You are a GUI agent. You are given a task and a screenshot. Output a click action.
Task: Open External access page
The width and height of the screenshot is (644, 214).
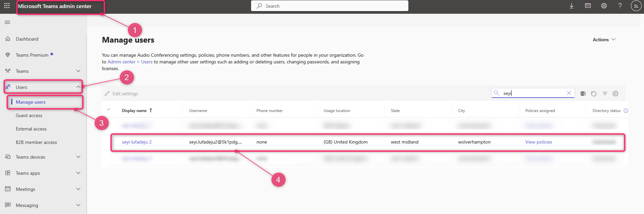tap(31, 129)
